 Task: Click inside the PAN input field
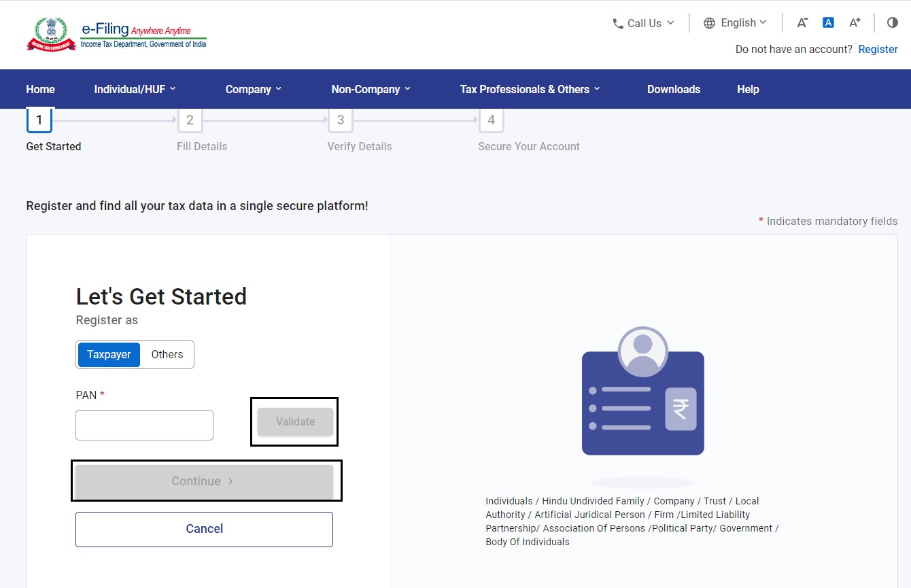(x=144, y=425)
